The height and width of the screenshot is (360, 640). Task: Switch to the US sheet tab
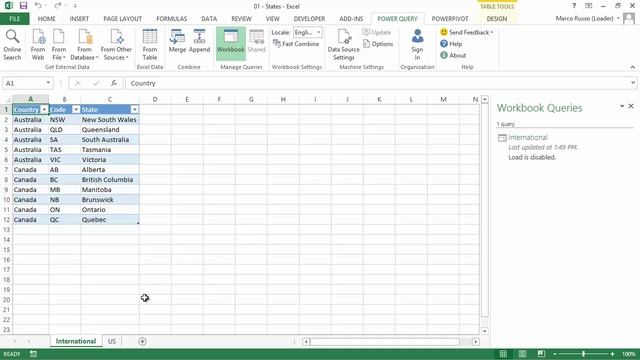coord(112,341)
